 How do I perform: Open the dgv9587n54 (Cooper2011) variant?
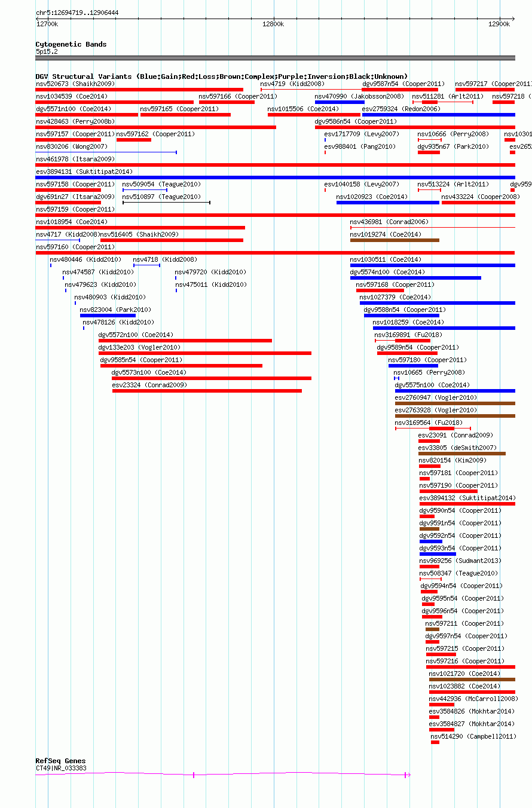click(400, 90)
